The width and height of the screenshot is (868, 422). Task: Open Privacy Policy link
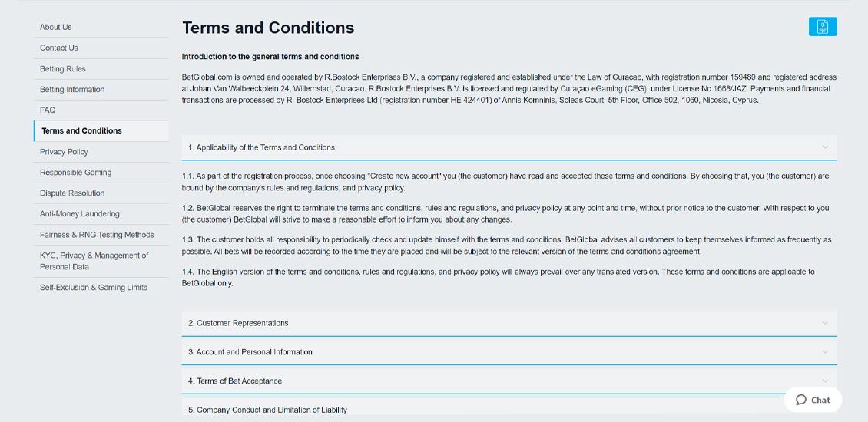(64, 152)
